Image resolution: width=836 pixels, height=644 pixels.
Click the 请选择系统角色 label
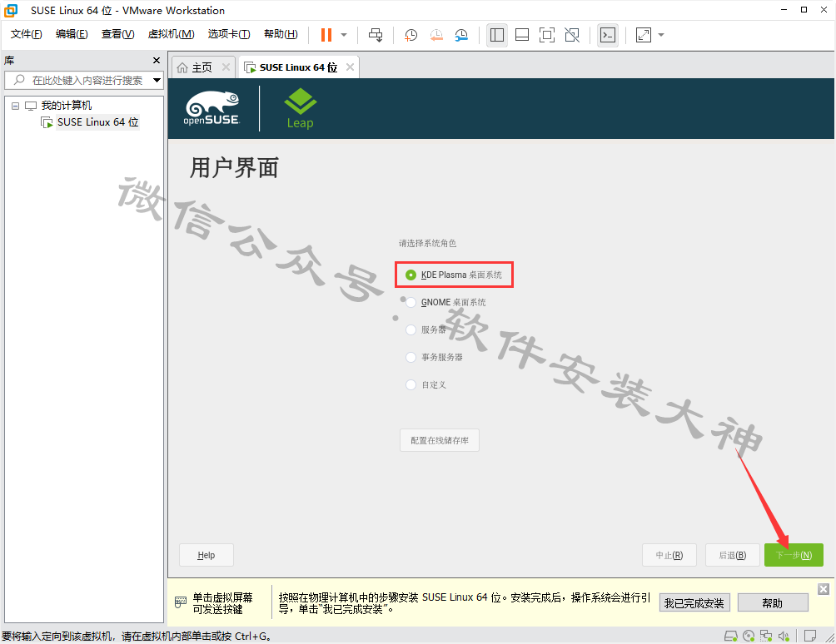pyautogui.click(x=428, y=244)
